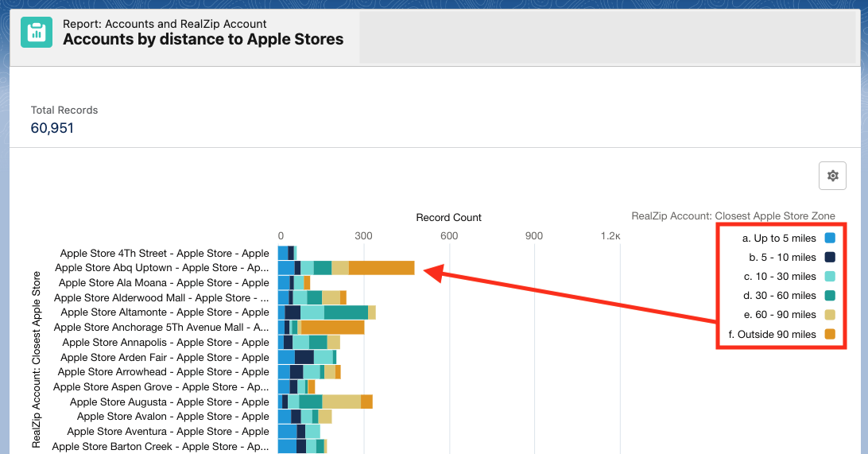Click the 900 tick on Record Count axis

pyautogui.click(x=534, y=236)
